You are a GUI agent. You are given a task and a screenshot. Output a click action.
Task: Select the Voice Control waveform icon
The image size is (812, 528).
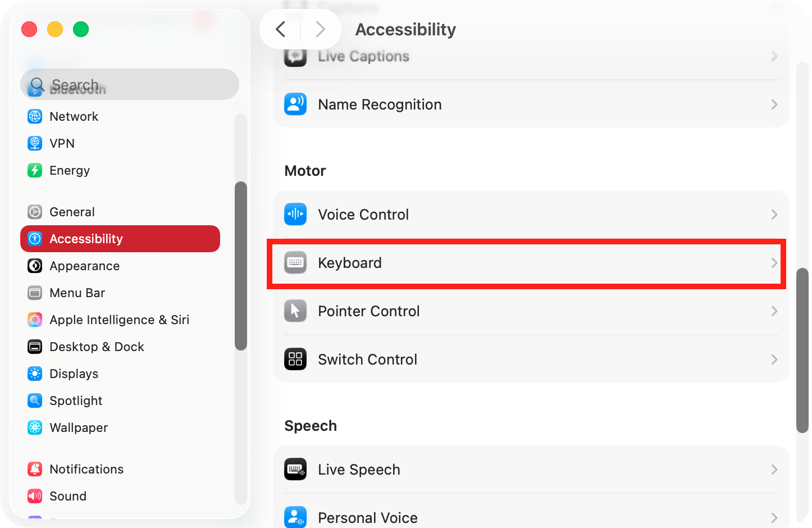point(295,214)
